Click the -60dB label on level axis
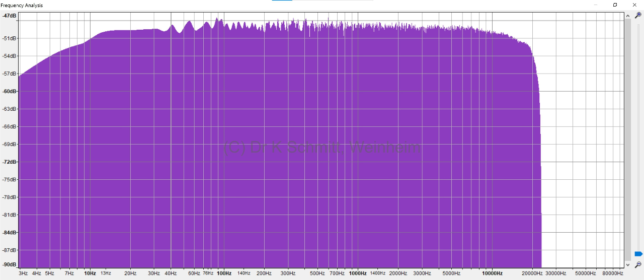Screen dimensions: 644x280 (x=10, y=91)
